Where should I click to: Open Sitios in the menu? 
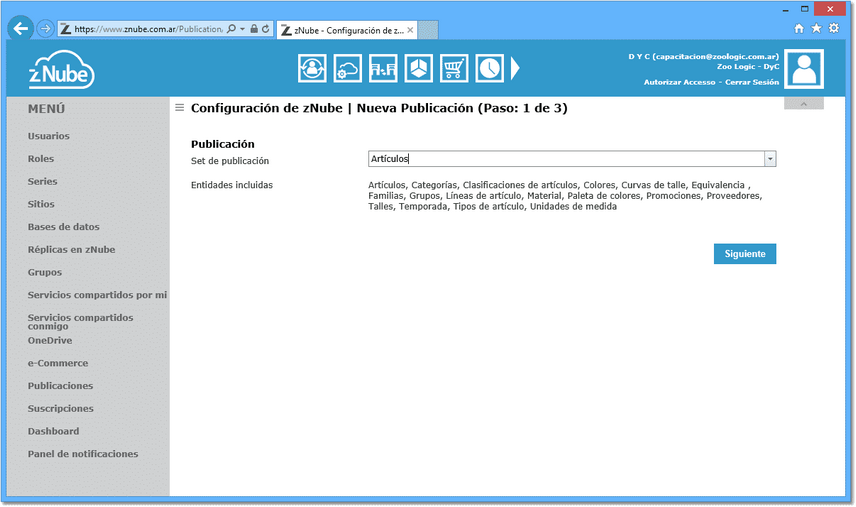coord(41,204)
